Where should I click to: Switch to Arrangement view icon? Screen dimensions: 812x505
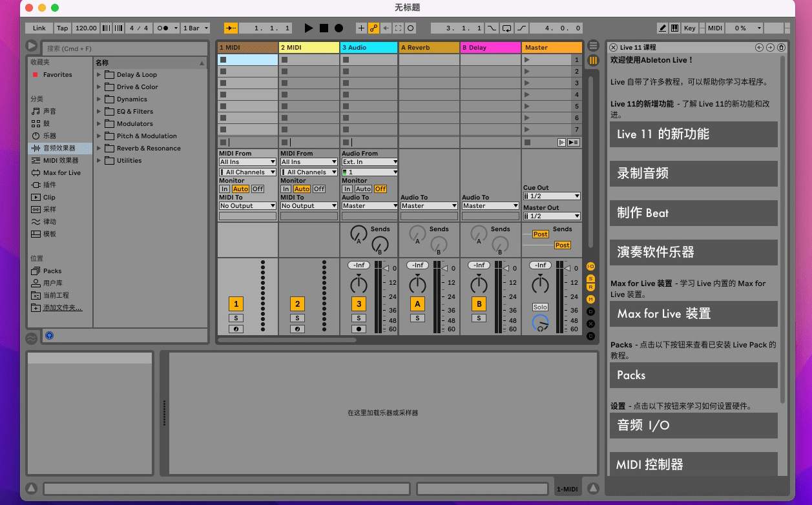tap(593, 46)
